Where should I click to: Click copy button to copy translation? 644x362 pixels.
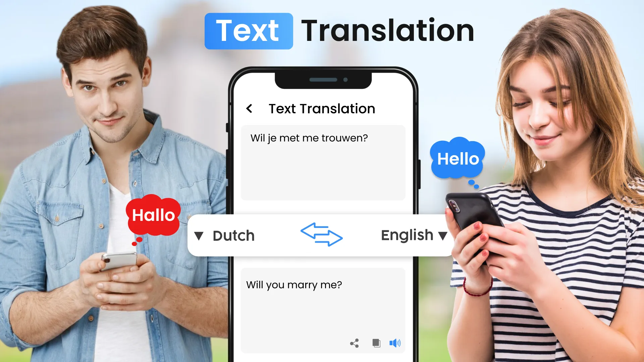click(x=376, y=343)
